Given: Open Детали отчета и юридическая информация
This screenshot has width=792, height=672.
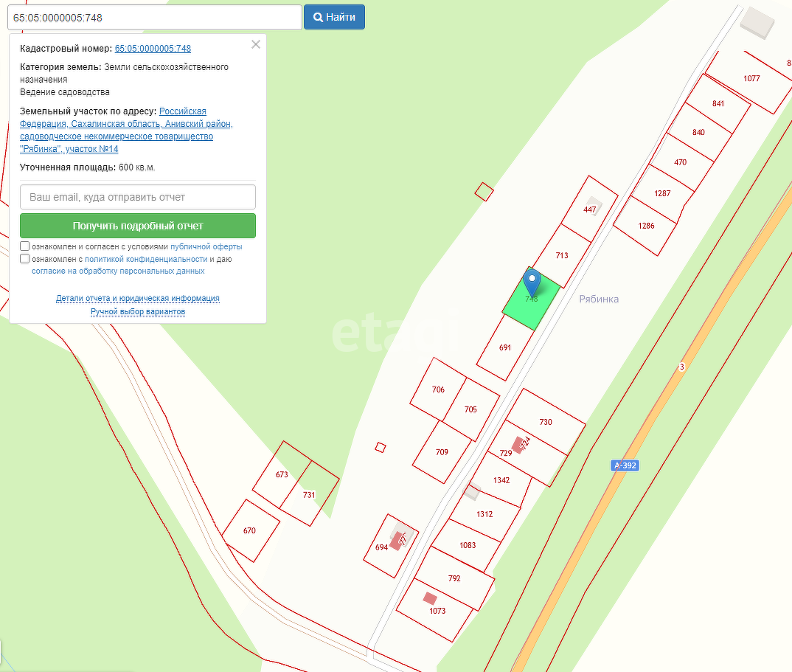Looking at the screenshot, I should pos(138,299).
